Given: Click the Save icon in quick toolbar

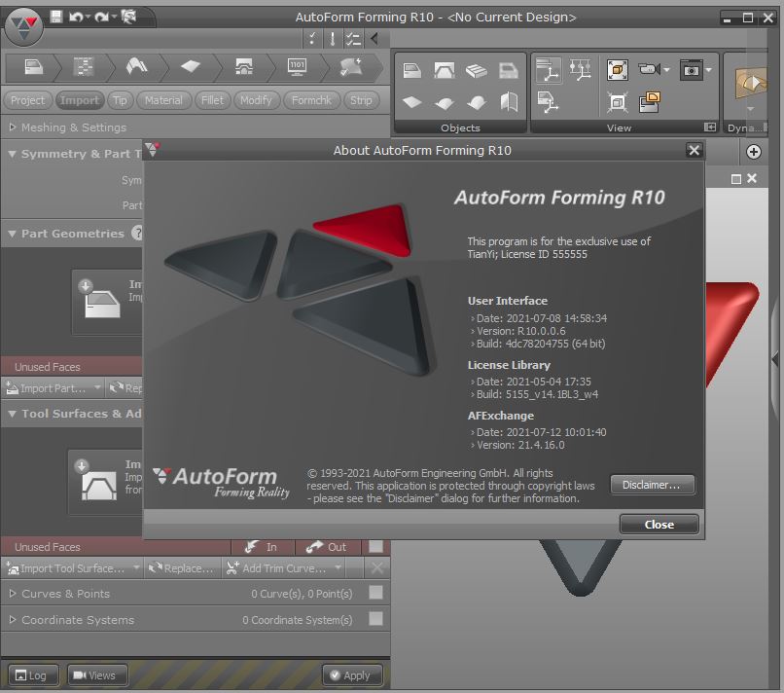Looking at the screenshot, I should pyautogui.click(x=56, y=17).
